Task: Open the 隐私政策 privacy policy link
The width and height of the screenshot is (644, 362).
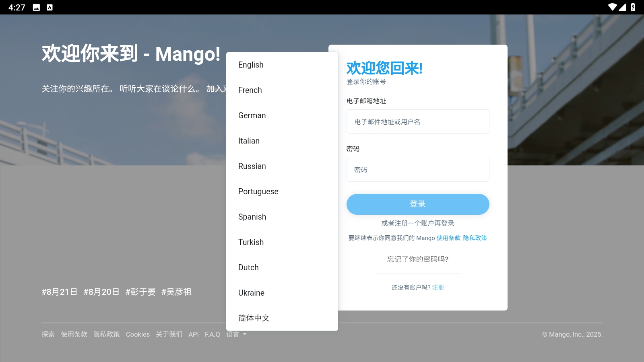Action: click(x=475, y=238)
